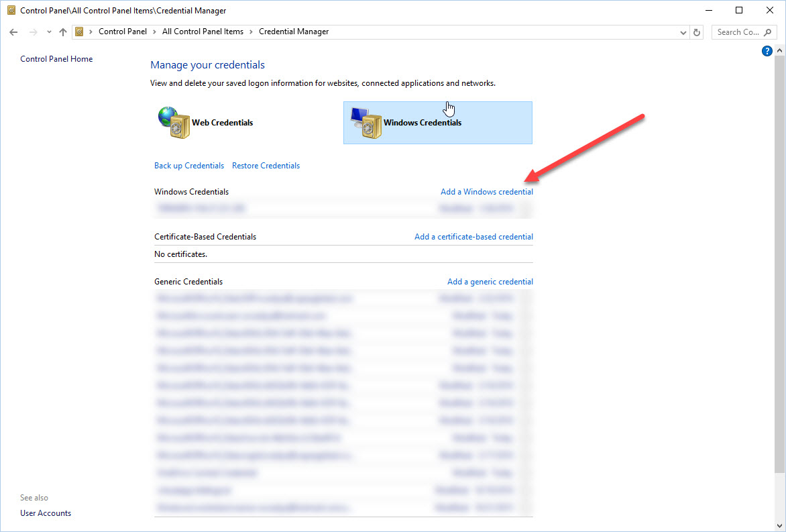Select the Windows Credentials vault
Image resolution: width=786 pixels, height=532 pixels.
pos(438,122)
